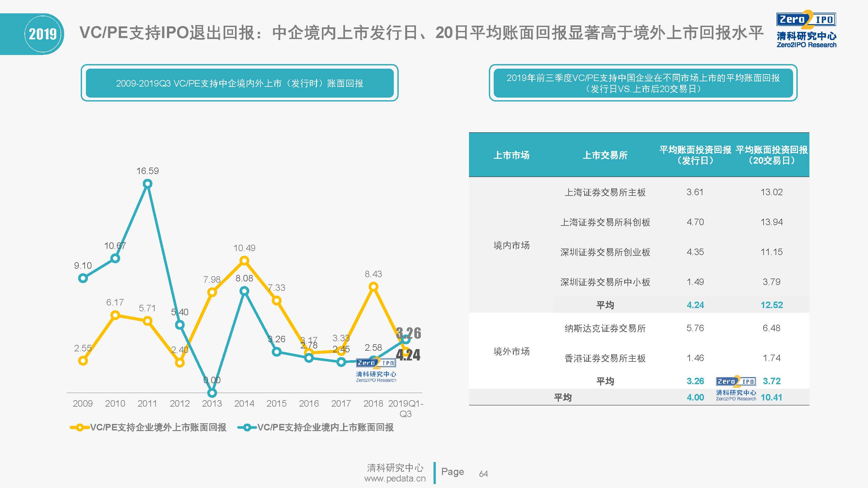
Task: Click the 境内市场 row group cell
Action: pyautogui.click(x=511, y=245)
